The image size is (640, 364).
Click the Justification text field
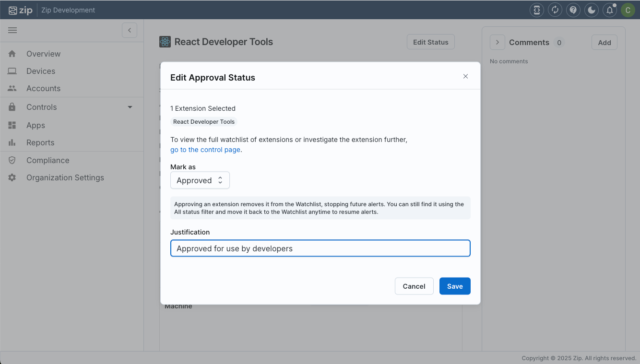pos(320,248)
